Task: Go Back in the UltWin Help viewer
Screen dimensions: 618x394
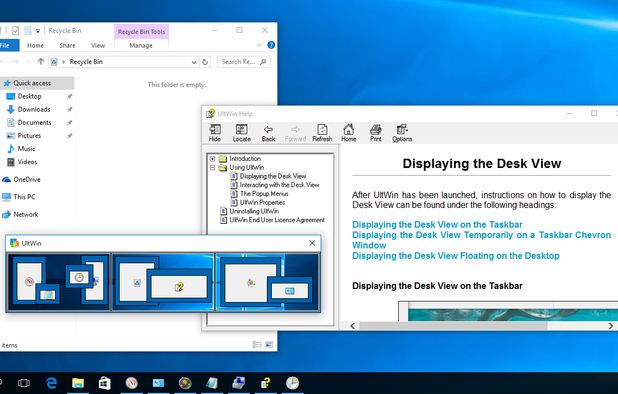Action: pos(268,133)
